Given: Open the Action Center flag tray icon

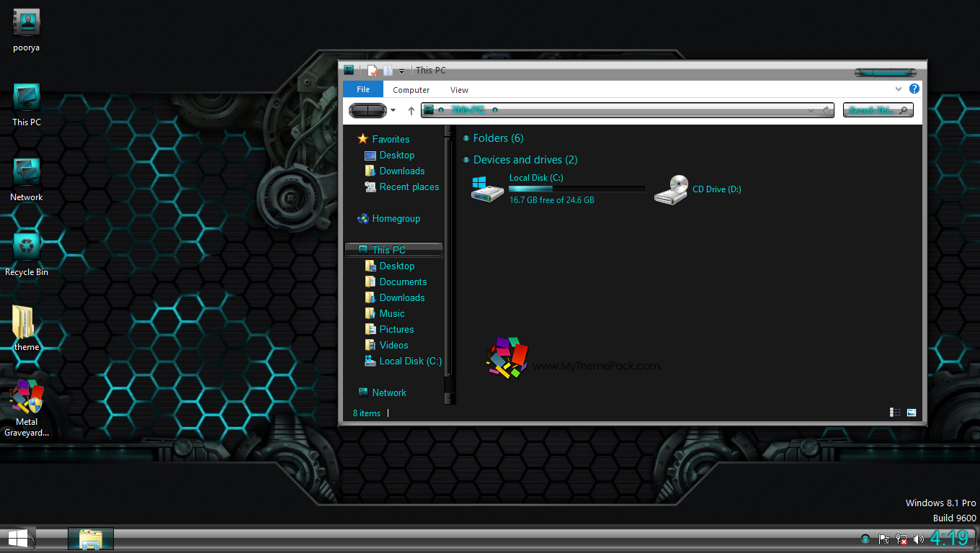Looking at the screenshot, I should tap(884, 539).
